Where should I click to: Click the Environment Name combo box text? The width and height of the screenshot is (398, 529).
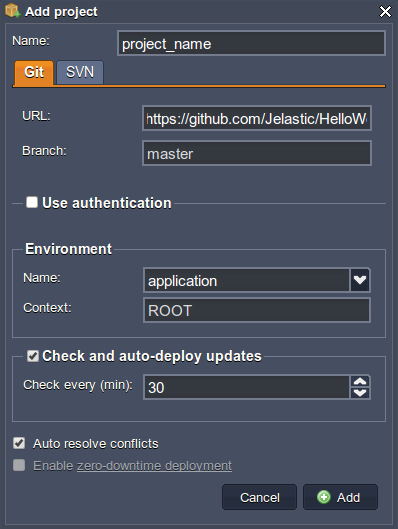point(247,280)
